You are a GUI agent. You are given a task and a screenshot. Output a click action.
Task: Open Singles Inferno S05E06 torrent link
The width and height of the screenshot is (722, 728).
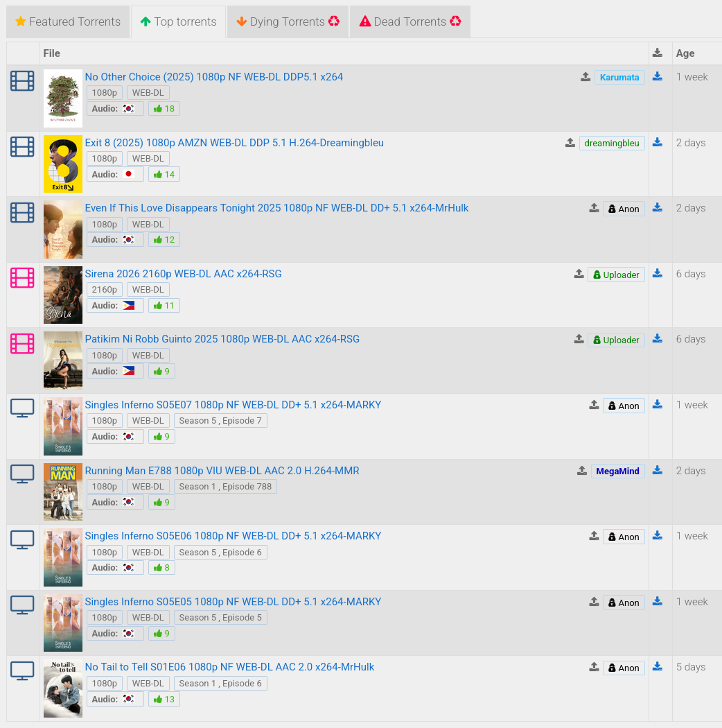click(x=233, y=536)
